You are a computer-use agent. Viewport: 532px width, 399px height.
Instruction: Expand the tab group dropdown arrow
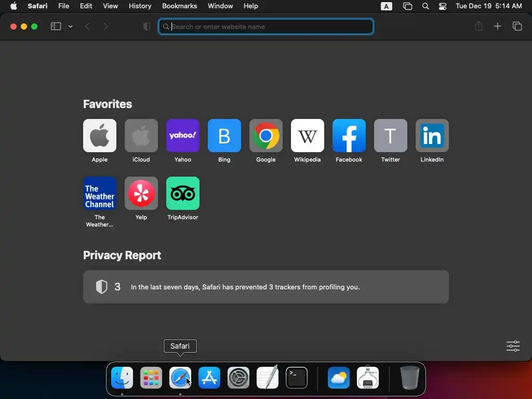[70, 26]
